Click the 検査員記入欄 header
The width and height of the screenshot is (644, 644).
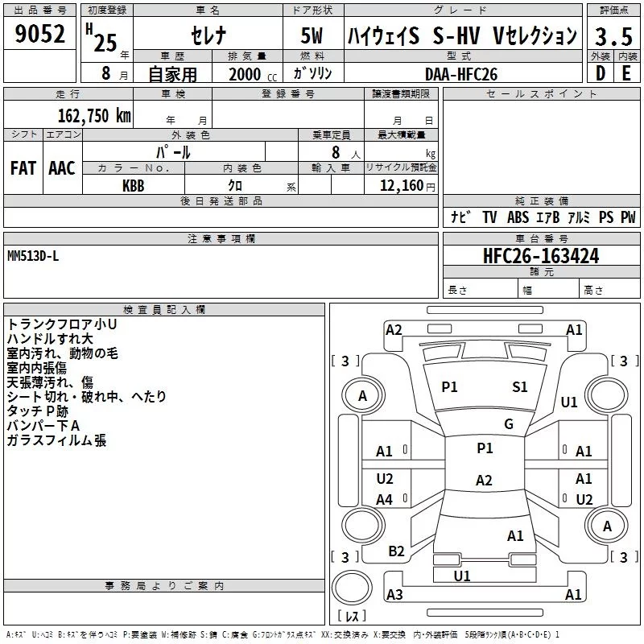point(164,310)
